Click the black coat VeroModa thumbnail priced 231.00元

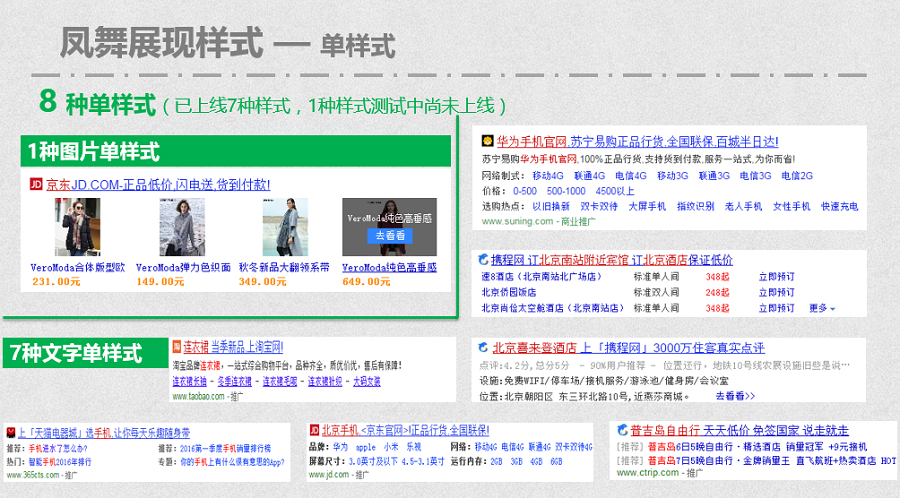(77, 227)
